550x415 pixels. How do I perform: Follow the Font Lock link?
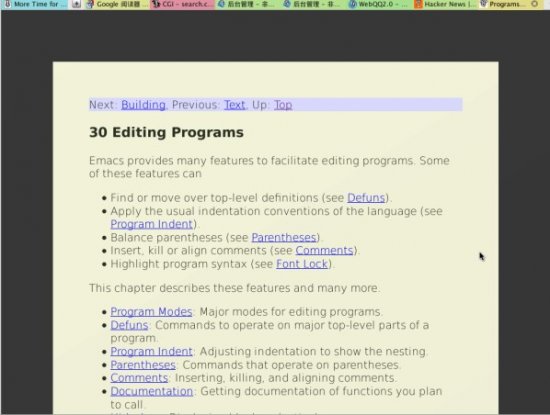pyautogui.click(x=302, y=264)
